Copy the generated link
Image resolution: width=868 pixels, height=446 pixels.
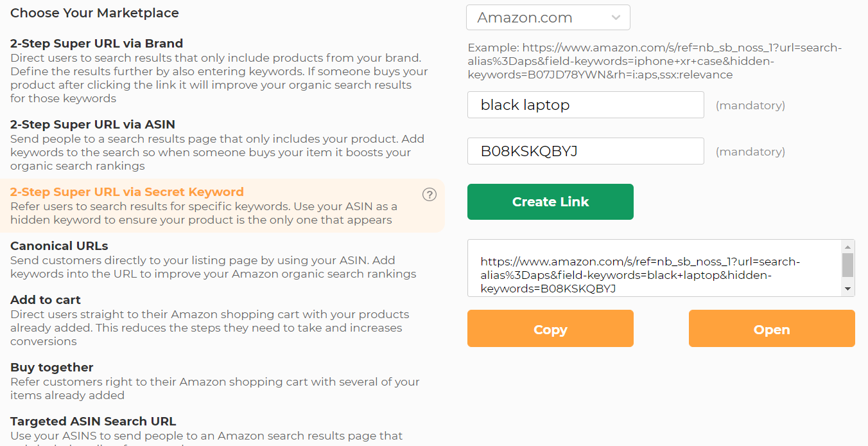pyautogui.click(x=550, y=328)
